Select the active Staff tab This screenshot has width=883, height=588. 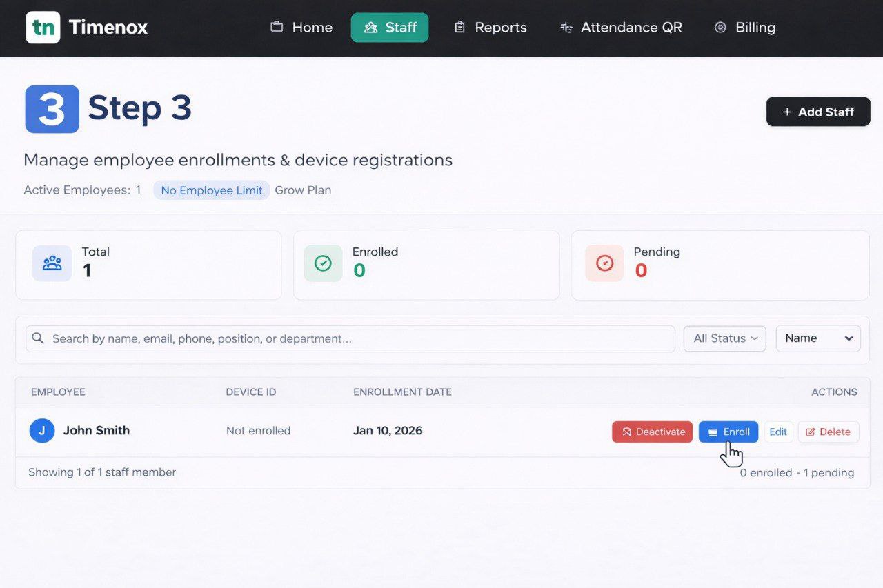click(x=390, y=28)
